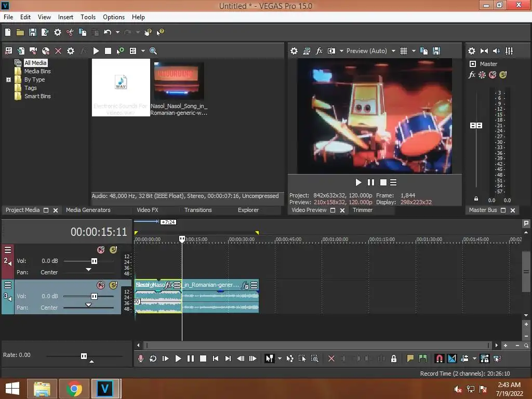
Task: Open the edit tool dropdown arrow in transport
Action: (279, 358)
